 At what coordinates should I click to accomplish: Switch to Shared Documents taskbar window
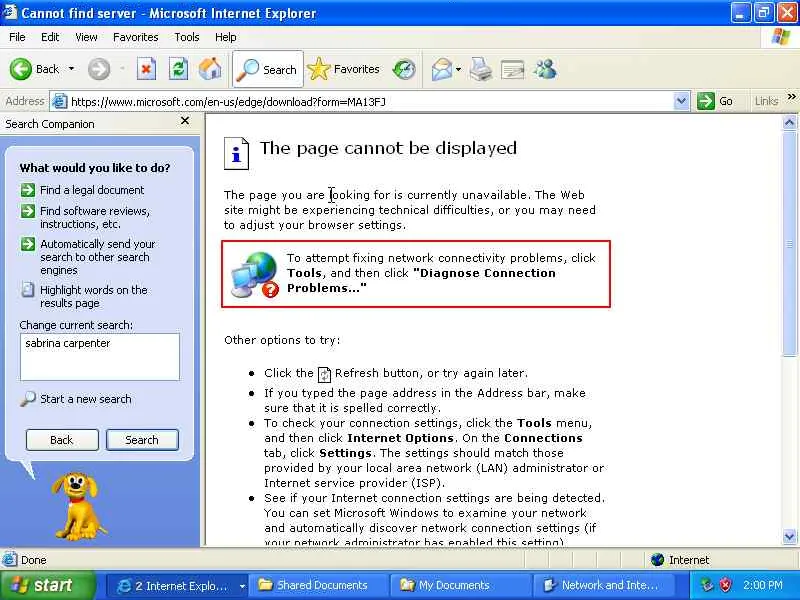(319, 586)
